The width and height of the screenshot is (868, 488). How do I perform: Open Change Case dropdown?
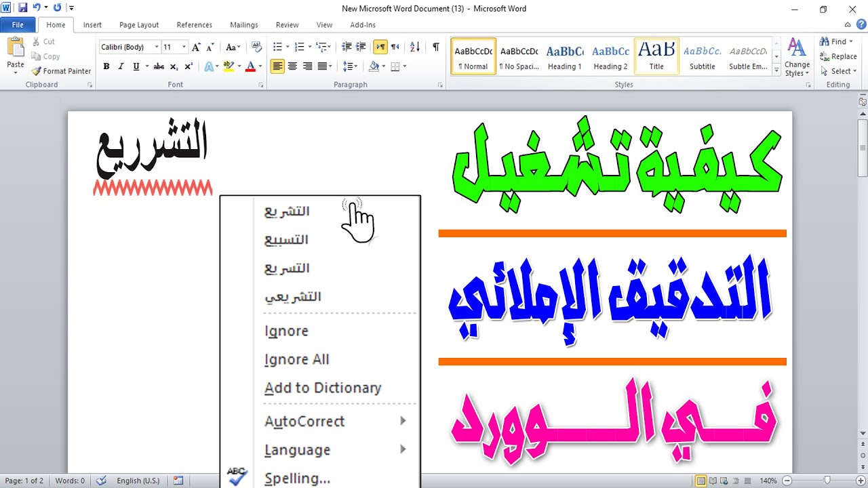pos(233,47)
